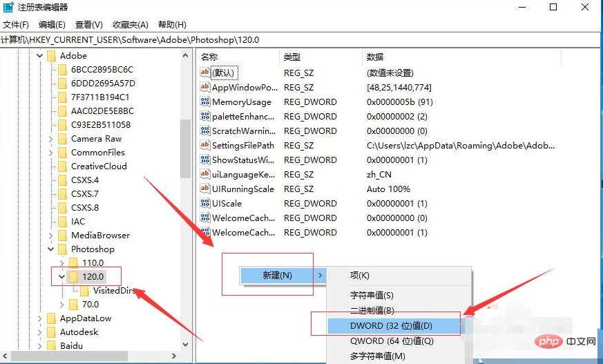
Task: Collapse the 120.0 key
Action: [x=61, y=277]
